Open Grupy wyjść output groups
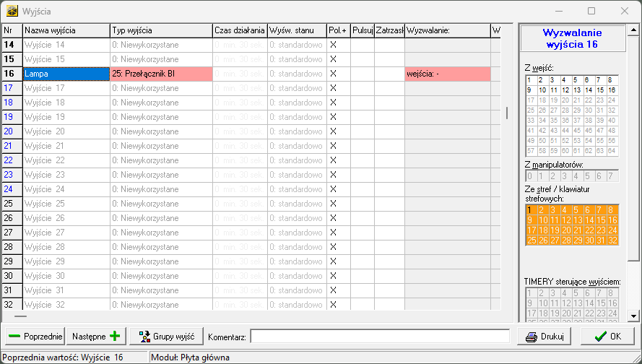642x364 pixels. [x=167, y=337]
